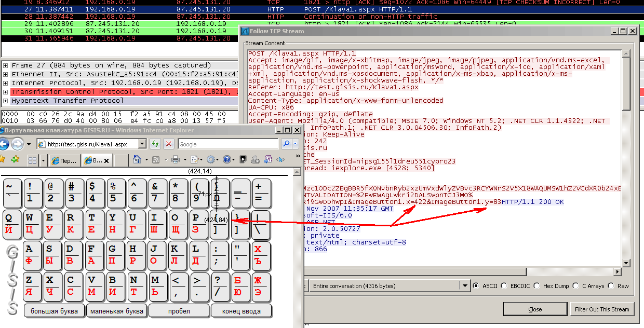The width and height of the screenshot is (644, 328).
Task: Click the virtual keyboard Ж key
Action: 261,286
